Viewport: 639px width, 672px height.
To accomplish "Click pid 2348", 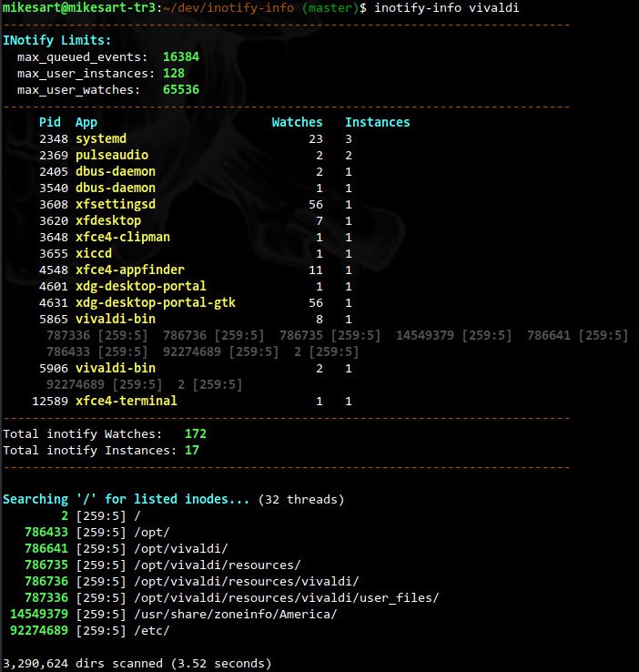I will tap(54, 138).
